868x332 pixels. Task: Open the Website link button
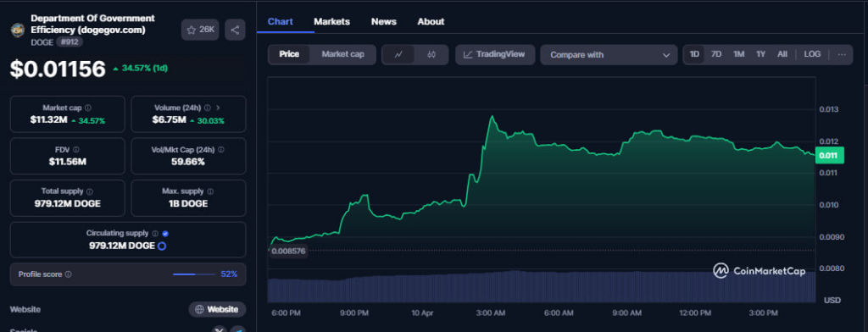point(217,309)
